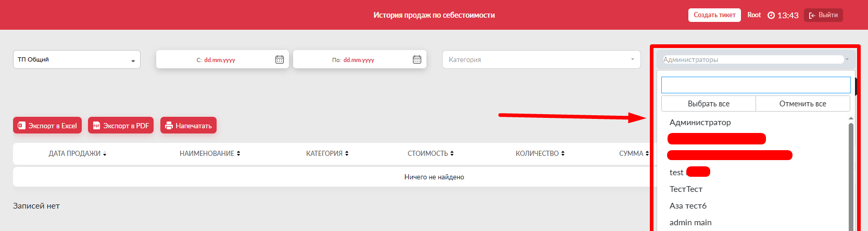Click the НАИМЕНОВАНИЕ column header text

click(207, 154)
